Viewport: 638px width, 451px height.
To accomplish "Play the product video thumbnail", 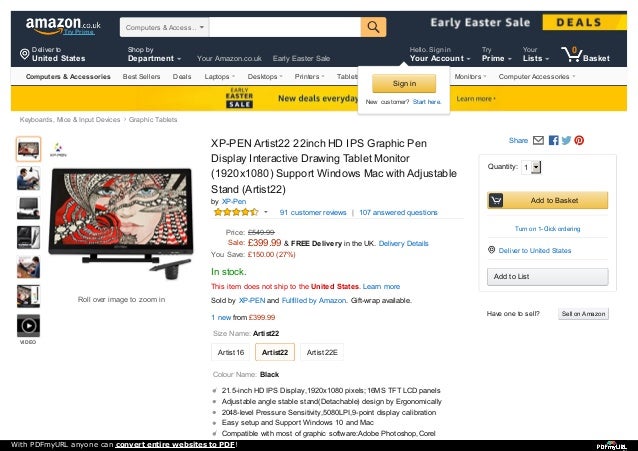I will tap(28, 326).
